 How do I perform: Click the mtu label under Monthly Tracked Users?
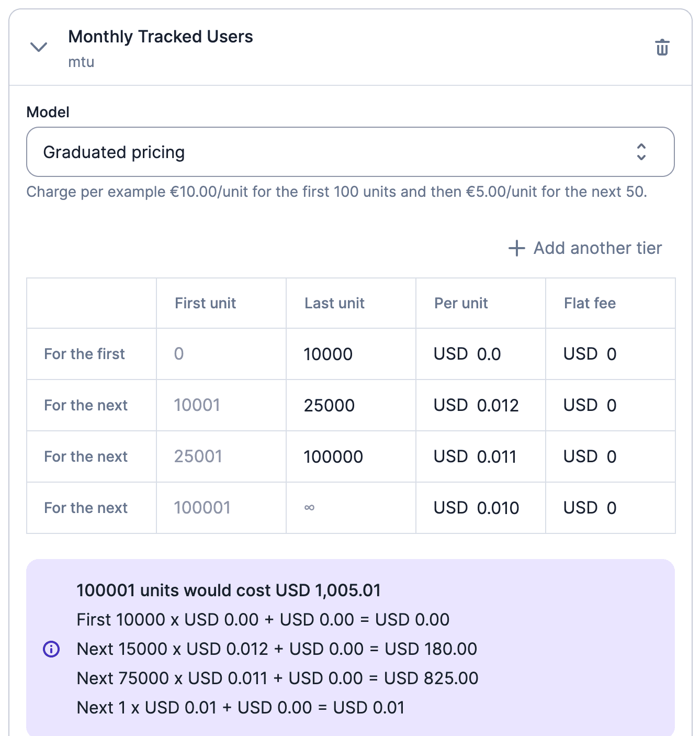82,62
